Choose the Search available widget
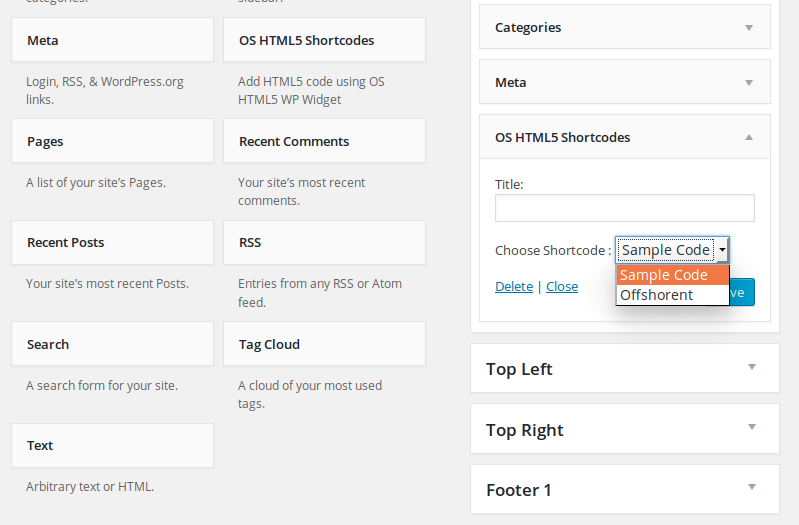Screen dimensions: 799x525 click(112, 344)
